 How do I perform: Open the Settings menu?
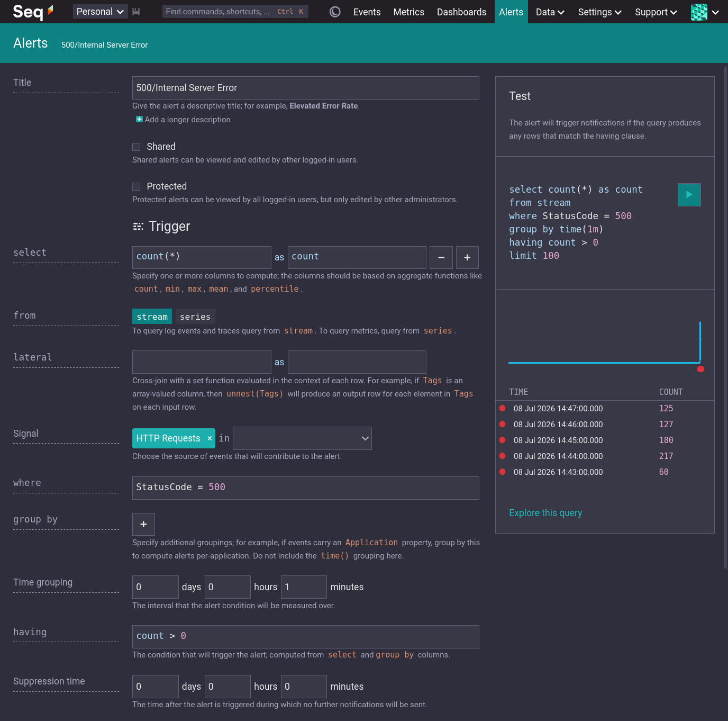599,12
